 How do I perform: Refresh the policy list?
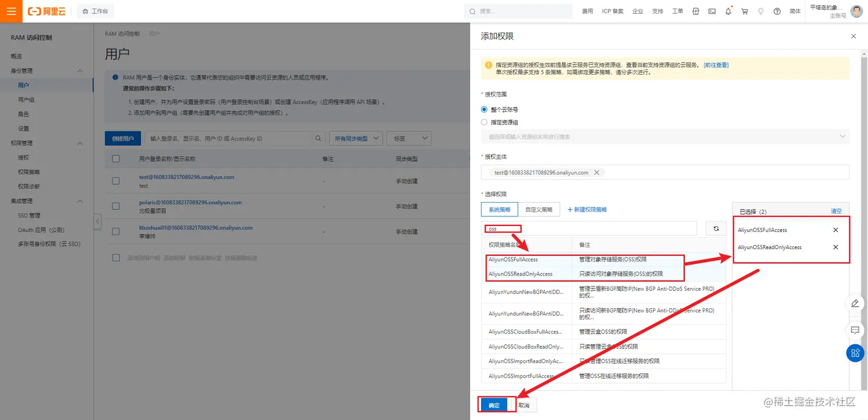click(x=716, y=228)
